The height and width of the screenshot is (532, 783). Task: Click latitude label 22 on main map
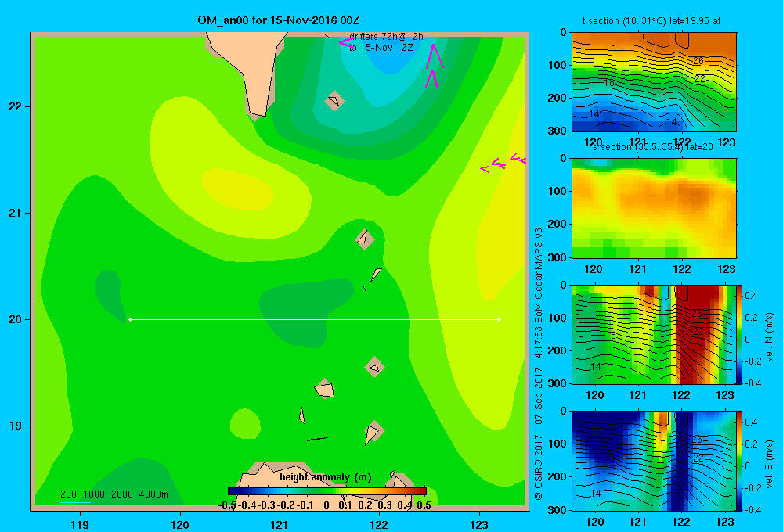(x=16, y=106)
